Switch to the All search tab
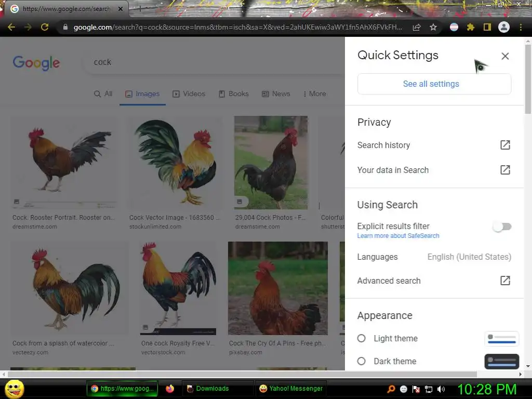The height and width of the screenshot is (399, 532). coord(103,94)
